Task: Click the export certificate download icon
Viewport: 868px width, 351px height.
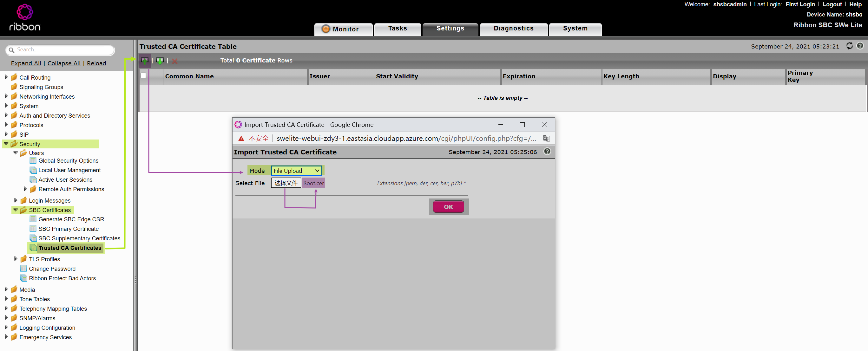Action: pyautogui.click(x=160, y=61)
